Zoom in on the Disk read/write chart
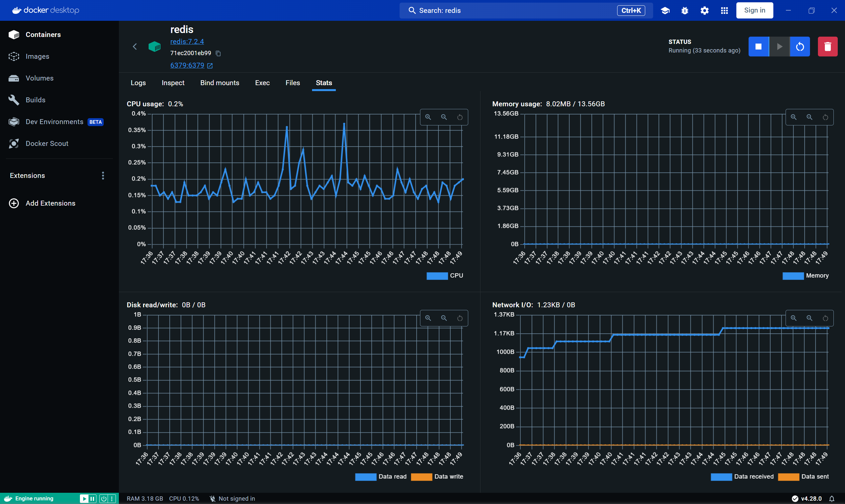 click(428, 318)
